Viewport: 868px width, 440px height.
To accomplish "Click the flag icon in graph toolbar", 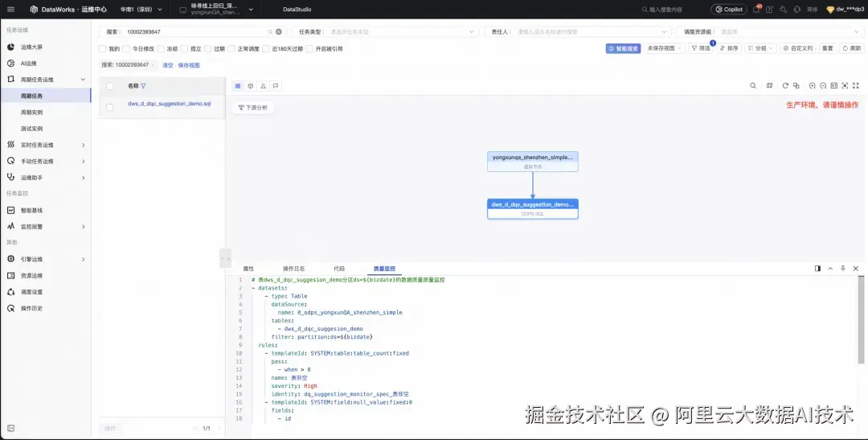I will 275,86.
